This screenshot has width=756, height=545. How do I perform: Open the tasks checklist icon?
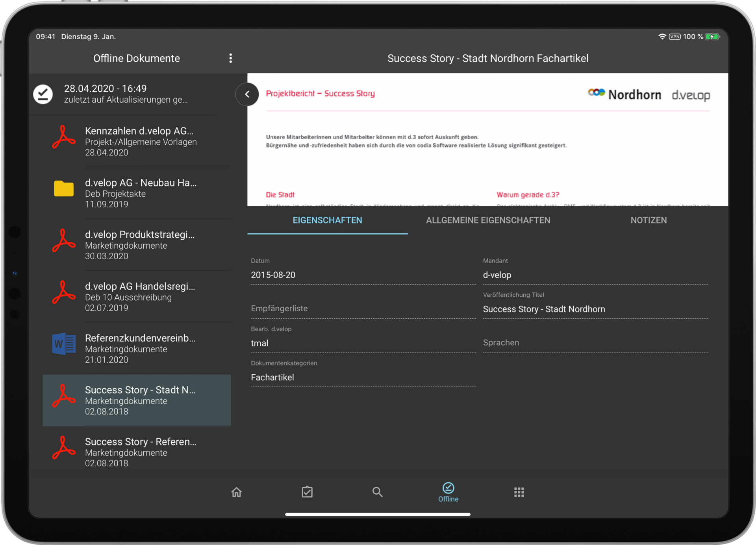(307, 492)
